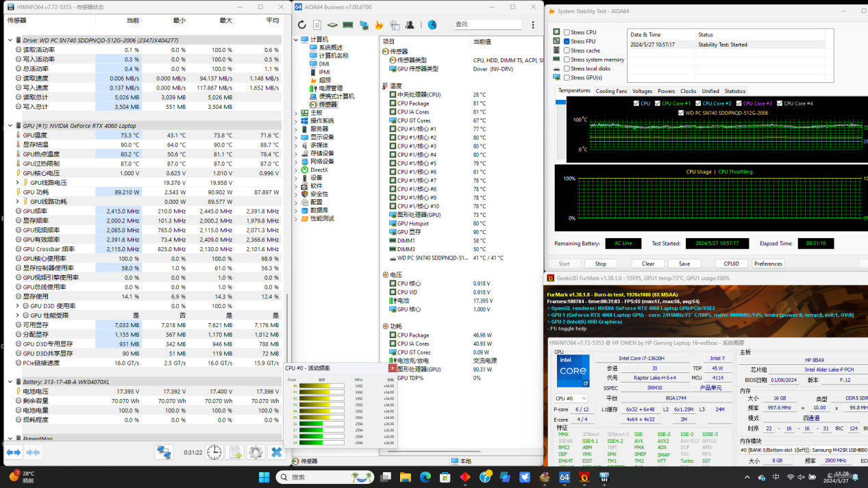Switch to Voltages tab
868x488 pixels.
pos(643,91)
